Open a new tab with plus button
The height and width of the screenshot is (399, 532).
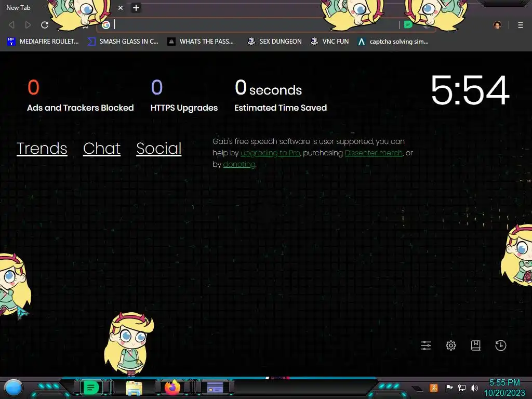pyautogui.click(x=136, y=8)
